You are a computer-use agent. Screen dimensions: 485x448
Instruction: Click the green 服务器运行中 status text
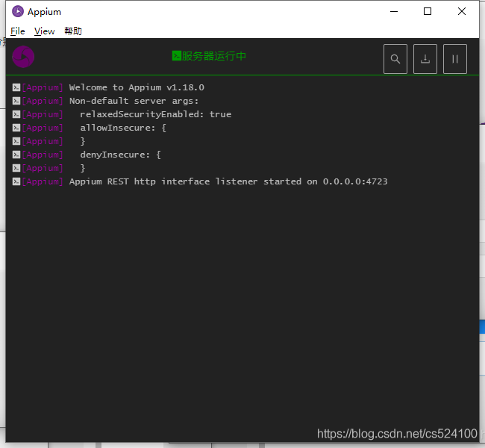tap(213, 56)
